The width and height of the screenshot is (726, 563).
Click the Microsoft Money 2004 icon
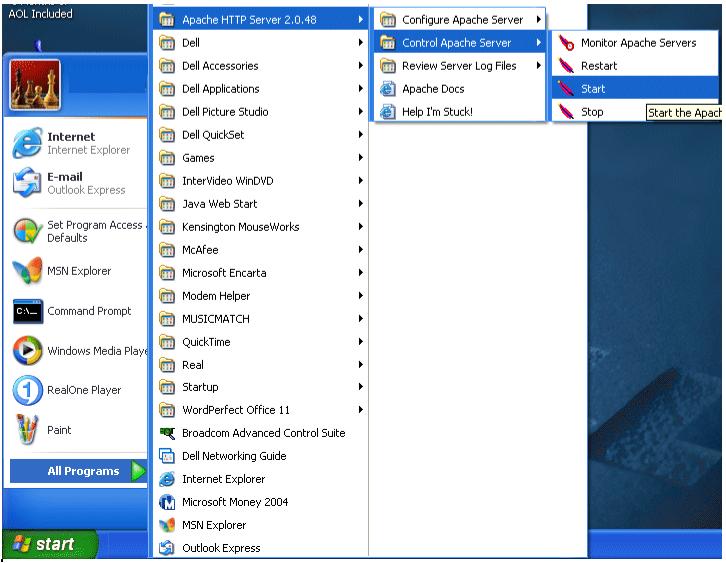168,502
